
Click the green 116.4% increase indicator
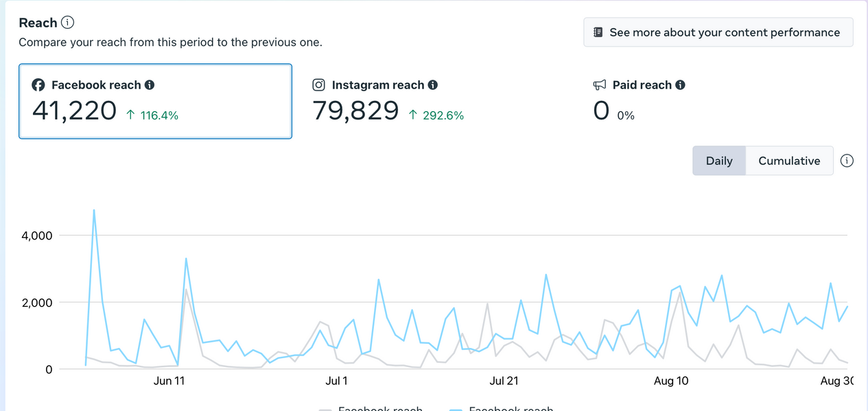click(x=152, y=115)
